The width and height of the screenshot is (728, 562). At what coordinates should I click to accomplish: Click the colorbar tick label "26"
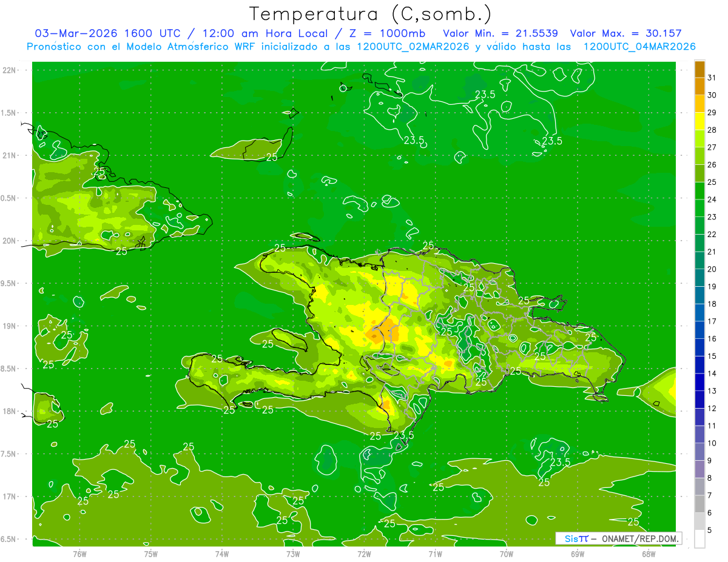tap(712, 164)
